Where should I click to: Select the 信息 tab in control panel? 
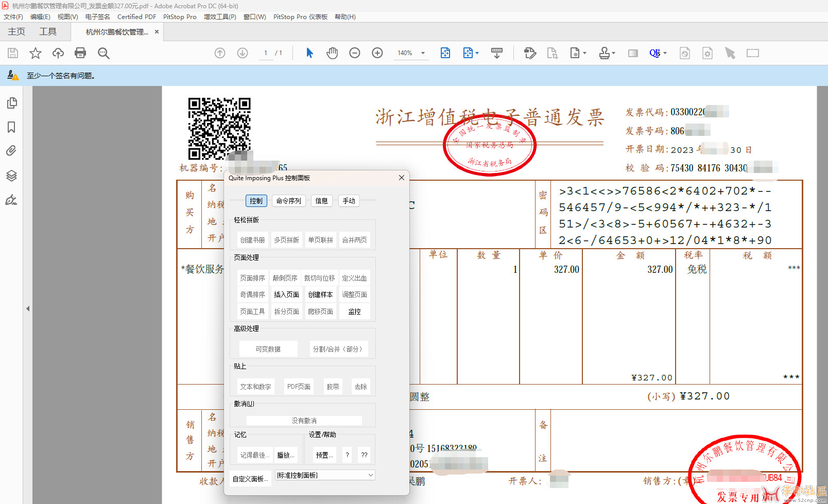point(321,201)
